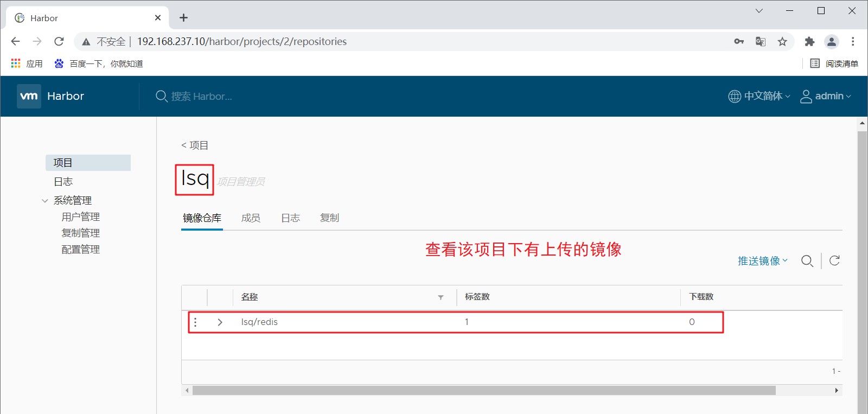Screen dimensions: 868x414
Task: Click the name column filter icon
Action: (441, 297)
